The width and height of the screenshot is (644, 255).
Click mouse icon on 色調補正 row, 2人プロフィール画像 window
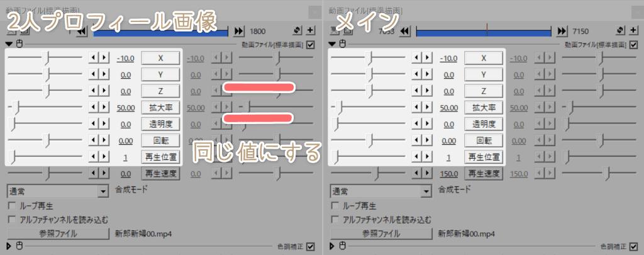[19, 246]
